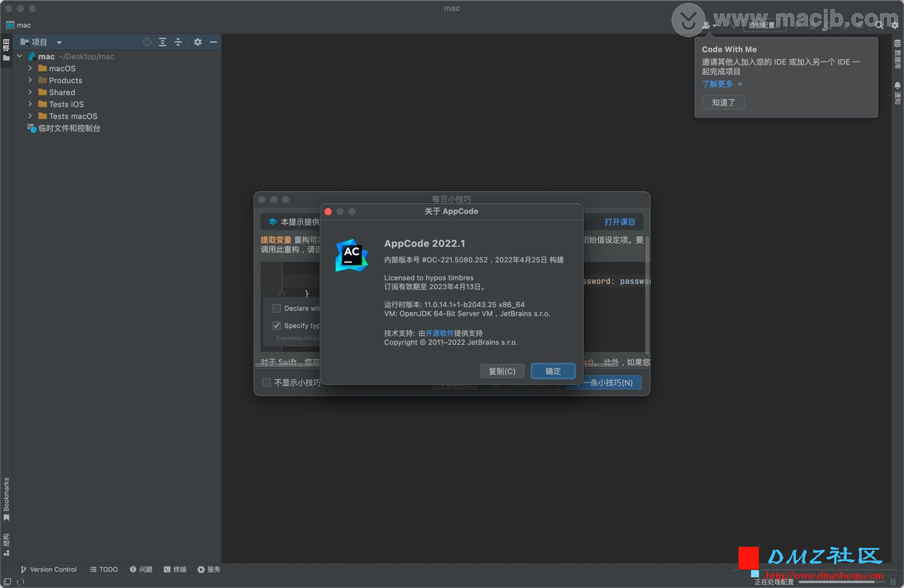Expand the Products folder
Image resolution: width=904 pixels, height=588 pixels.
click(x=30, y=80)
